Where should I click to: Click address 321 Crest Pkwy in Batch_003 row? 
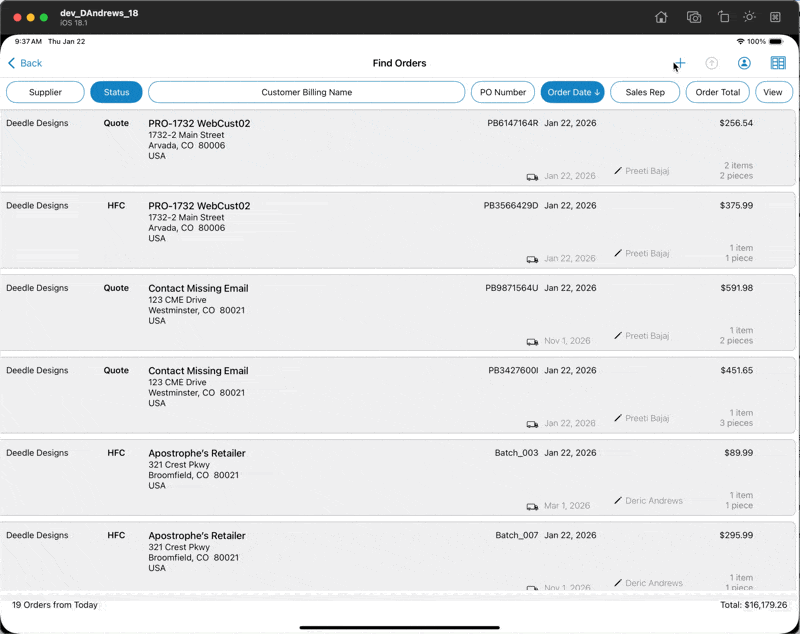179,465
